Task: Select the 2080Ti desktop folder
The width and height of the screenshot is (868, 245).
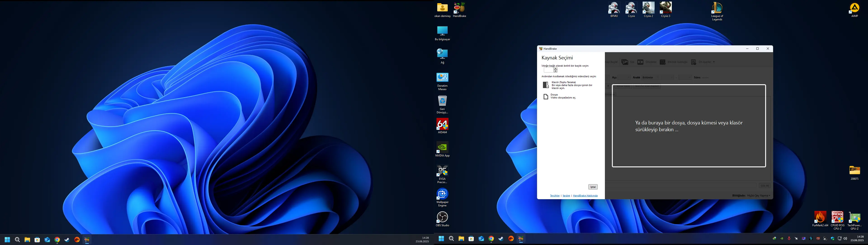Action: tap(854, 173)
